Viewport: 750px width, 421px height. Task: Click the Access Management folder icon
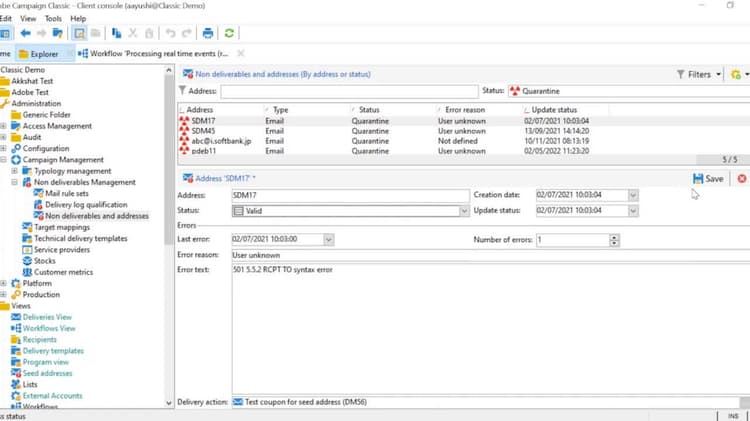tap(16, 126)
